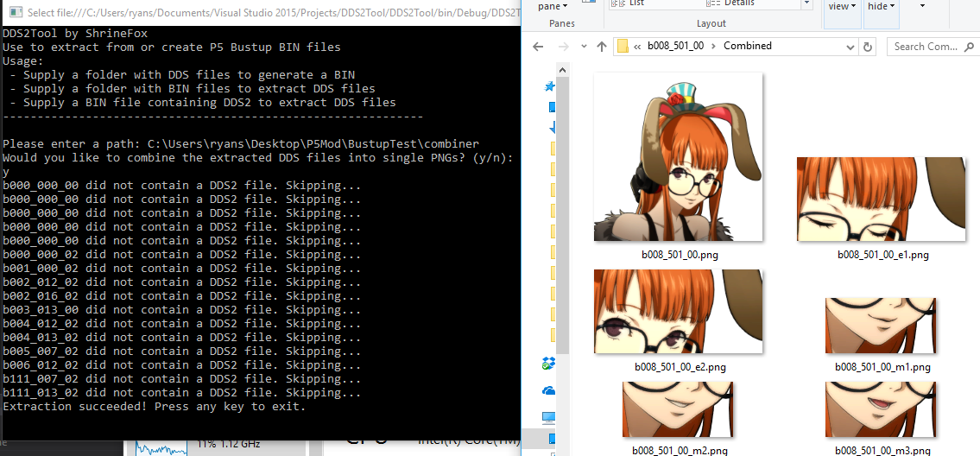Switch the layout to List view
Viewport: 980px width, 456px height.
click(628, 3)
